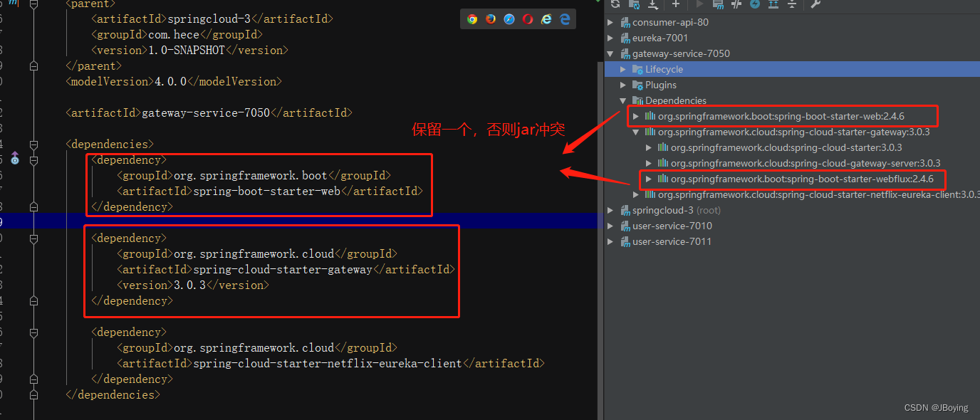Toggle skip tests mode
Image resolution: width=980 pixels, height=420 pixels.
[755, 4]
